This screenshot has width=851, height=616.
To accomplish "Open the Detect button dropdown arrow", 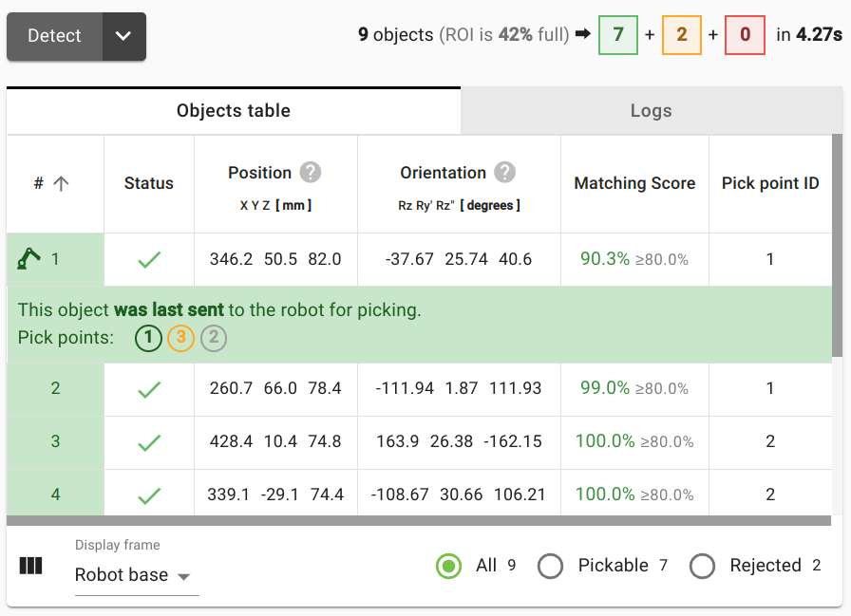I will tap(123, 36).
